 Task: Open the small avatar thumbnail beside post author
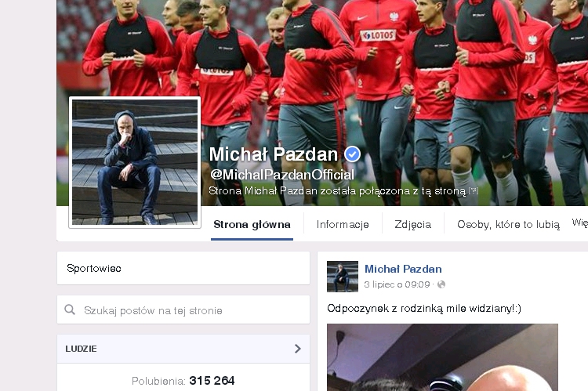coord(343,277)
